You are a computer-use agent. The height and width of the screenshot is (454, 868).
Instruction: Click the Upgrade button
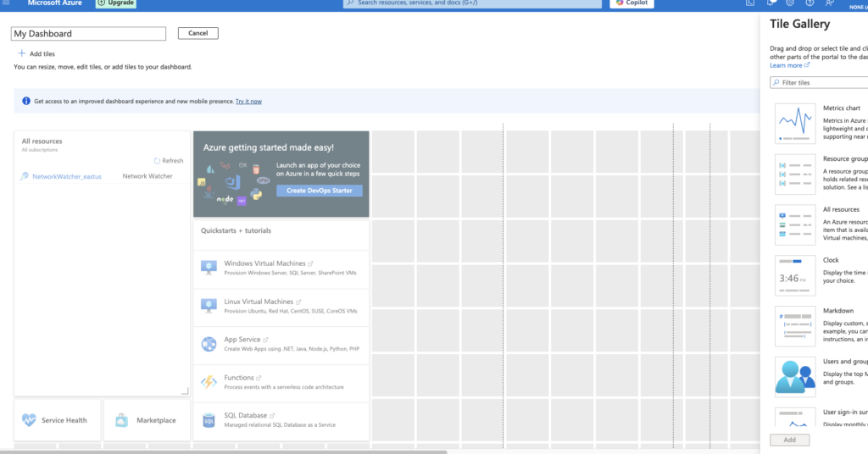point(115,3)
